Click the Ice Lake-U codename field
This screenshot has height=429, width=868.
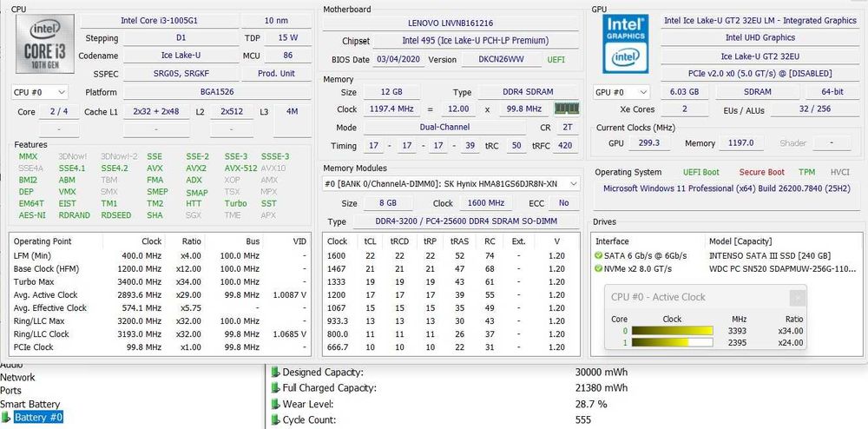coord(181,56)
